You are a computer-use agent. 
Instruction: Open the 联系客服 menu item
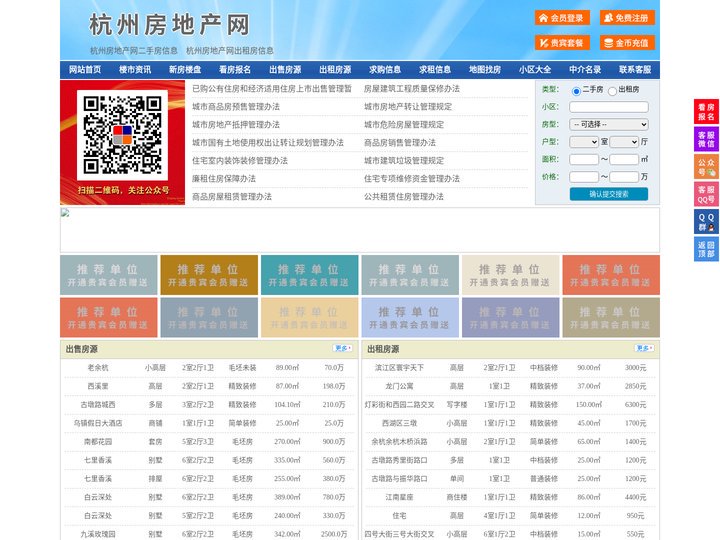635,70
